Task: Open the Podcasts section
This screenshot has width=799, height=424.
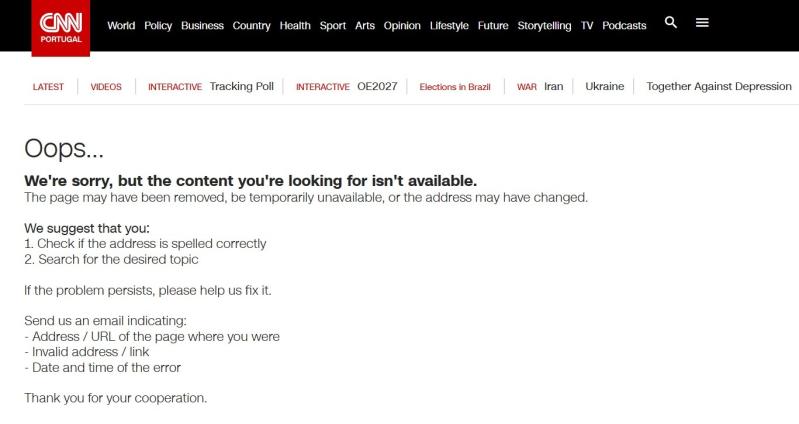Action: click(624, 25)
